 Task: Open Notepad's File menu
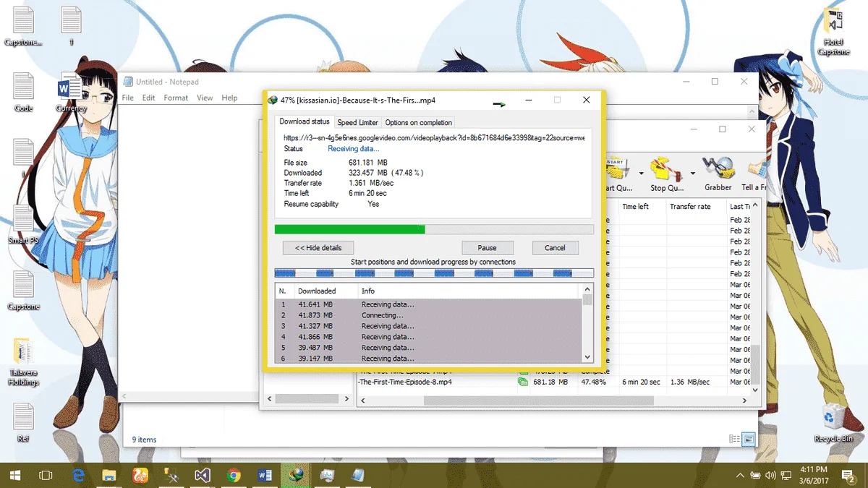pyautogui.click(x=128, y=98)
